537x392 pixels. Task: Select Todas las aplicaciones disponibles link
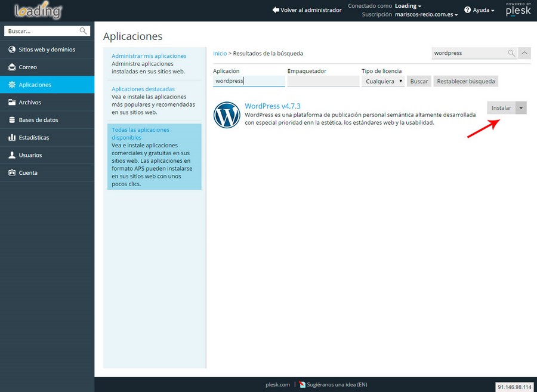point(140,134)
